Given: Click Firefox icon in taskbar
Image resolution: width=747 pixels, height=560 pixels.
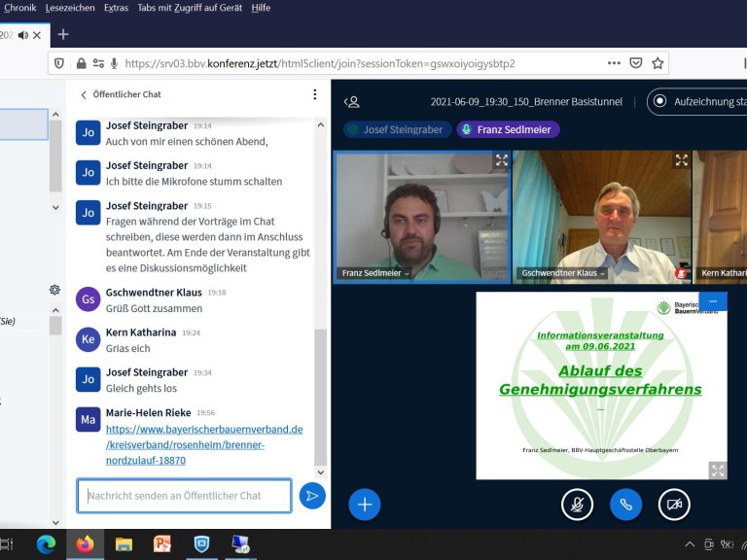Looking at the screenshot, I should [x=86, y=544].
